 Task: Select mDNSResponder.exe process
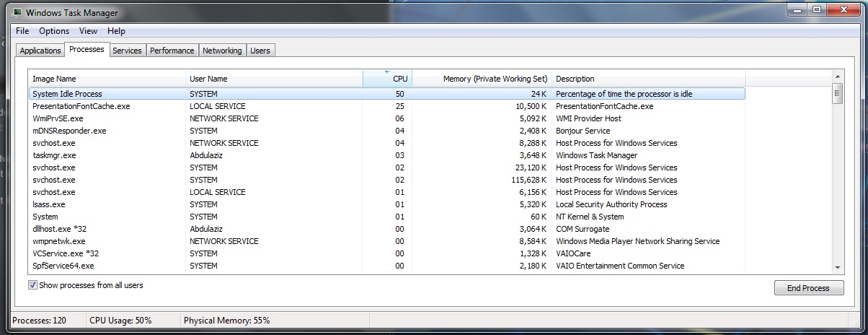point(386,131)
